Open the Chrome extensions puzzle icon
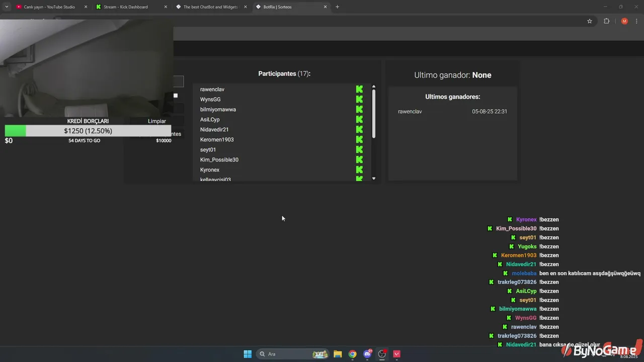This screenshot has width=644, height=362. click(x=606, y=21)
